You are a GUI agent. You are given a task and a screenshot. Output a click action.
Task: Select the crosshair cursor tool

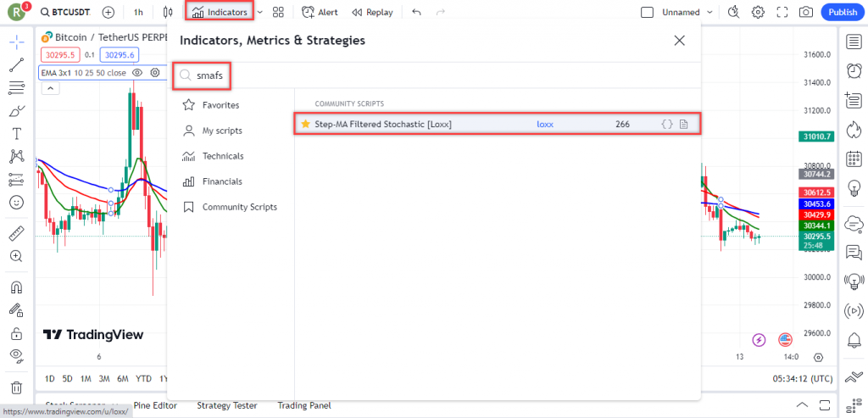click(x=17, y=42)
